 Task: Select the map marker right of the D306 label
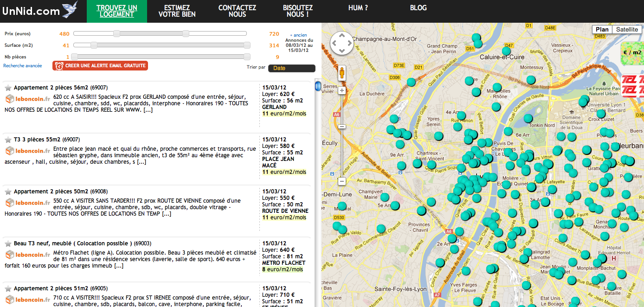tap(411, 82)
